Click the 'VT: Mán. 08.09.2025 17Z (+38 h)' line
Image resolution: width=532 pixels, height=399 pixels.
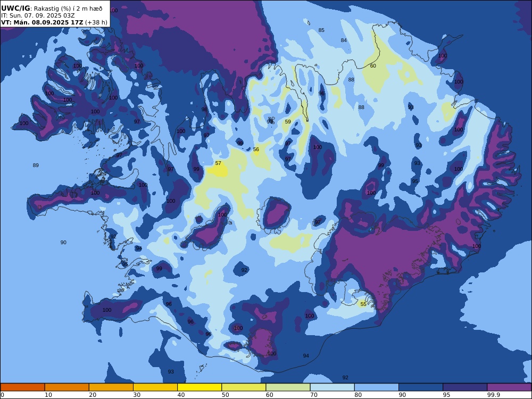point(54,22)
